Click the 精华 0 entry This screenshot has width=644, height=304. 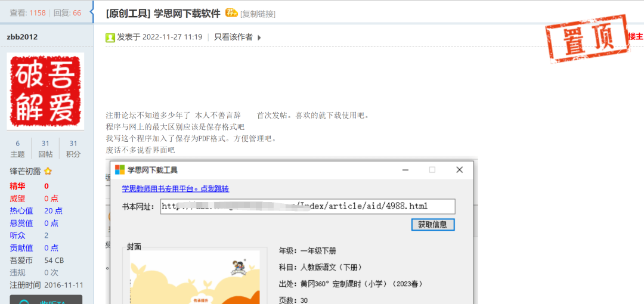point(29,186)
